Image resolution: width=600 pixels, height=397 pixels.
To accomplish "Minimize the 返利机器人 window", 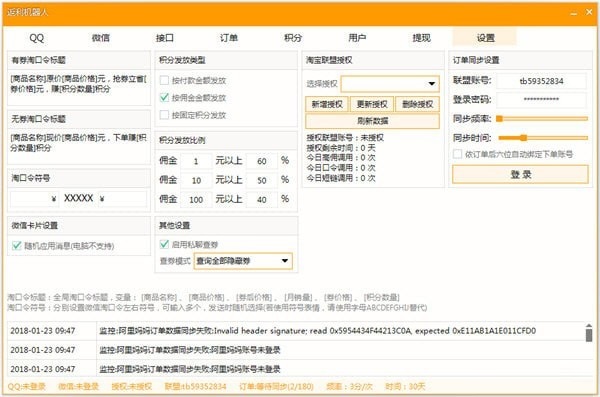I will 574,13.
